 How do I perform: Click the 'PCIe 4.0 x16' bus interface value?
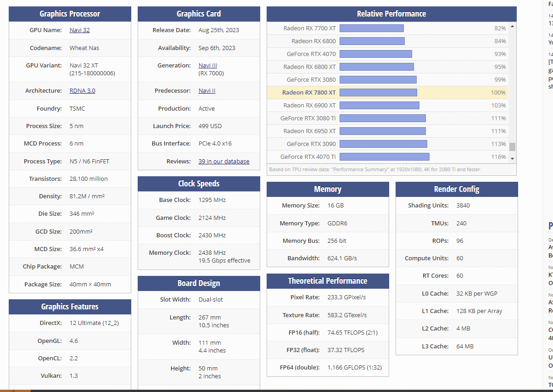pos(215,144)
